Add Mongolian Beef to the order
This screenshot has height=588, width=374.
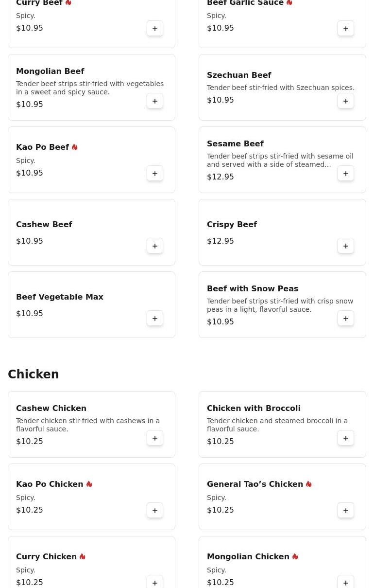155,101
